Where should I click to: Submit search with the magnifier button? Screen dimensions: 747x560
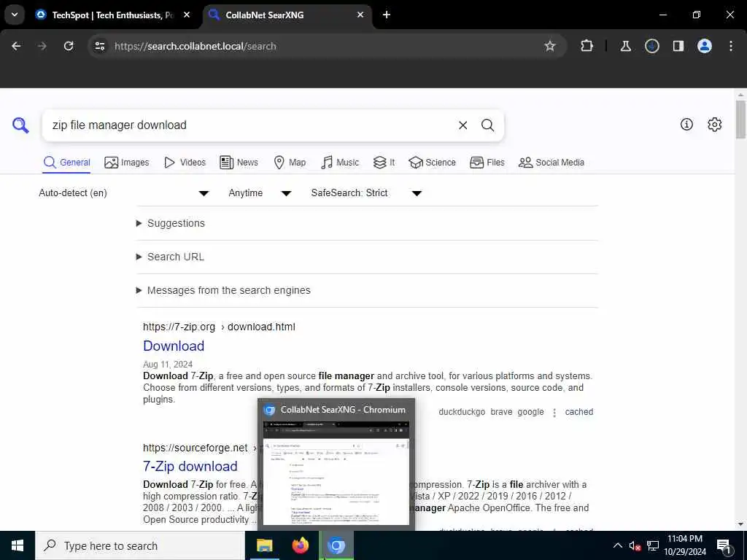(487, 125)
